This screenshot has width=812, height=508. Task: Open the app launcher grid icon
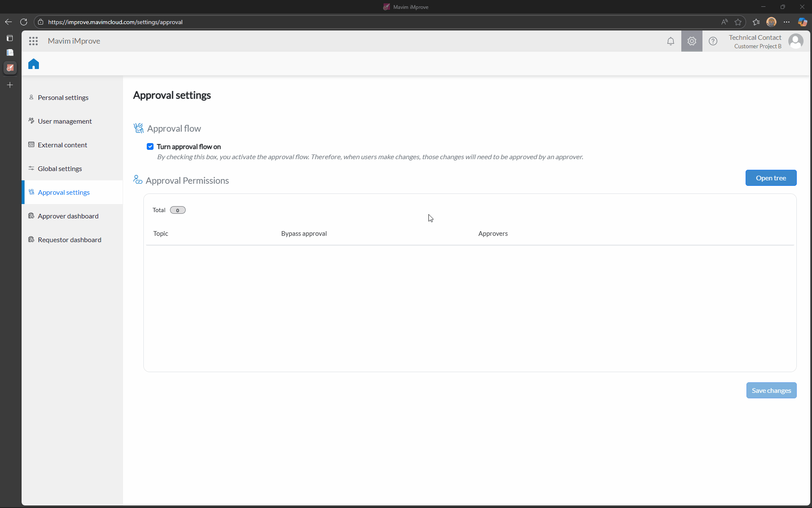coord(33,41)
